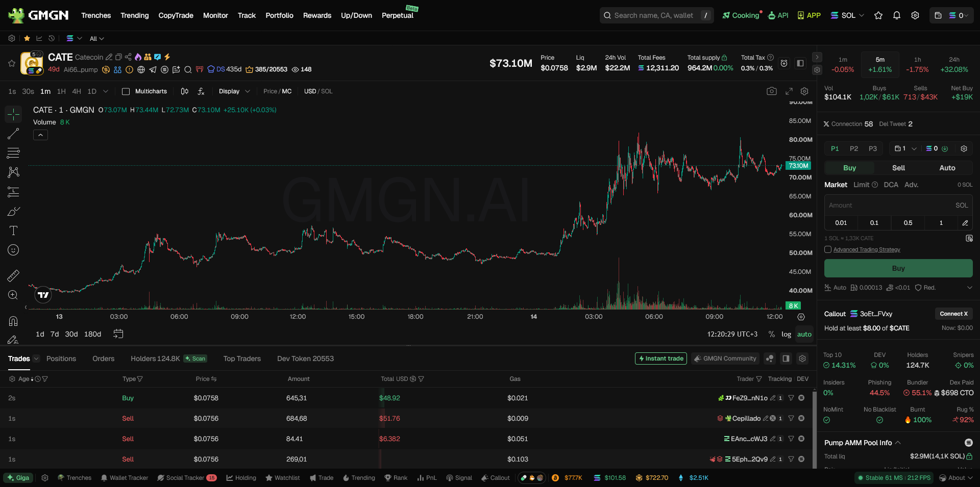The height and width of the screenshot is (487, 980).
Task: Expand more timeframe options chevron
Action: click(x=106, y=91)
